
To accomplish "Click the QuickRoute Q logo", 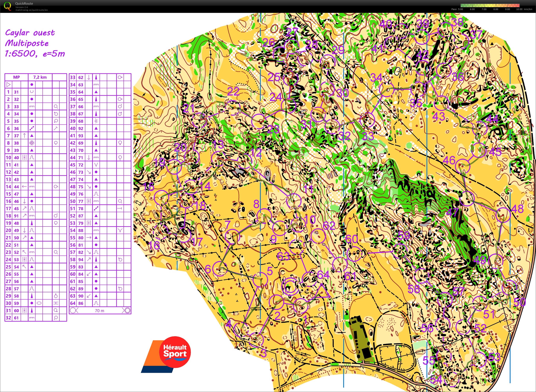I will [8, 6].
